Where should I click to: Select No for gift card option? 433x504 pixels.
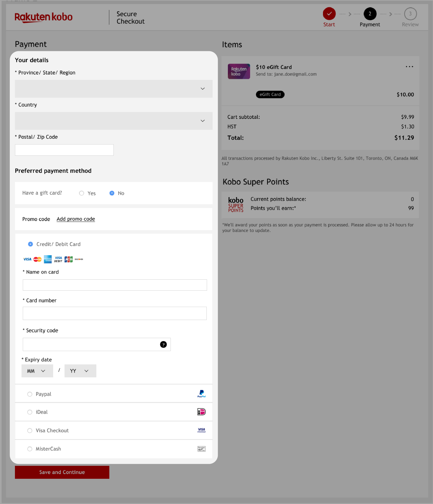(x=112, y=193)
